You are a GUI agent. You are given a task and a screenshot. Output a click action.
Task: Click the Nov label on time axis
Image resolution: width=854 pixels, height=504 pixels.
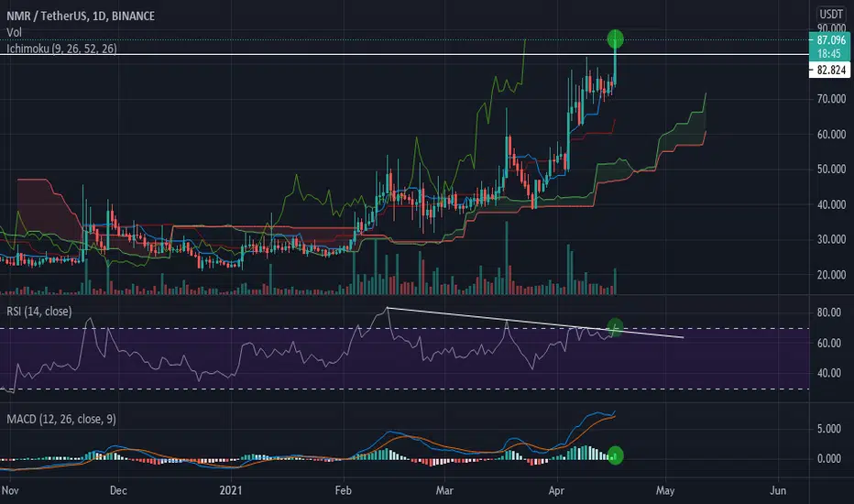click(x=10, y=490)
